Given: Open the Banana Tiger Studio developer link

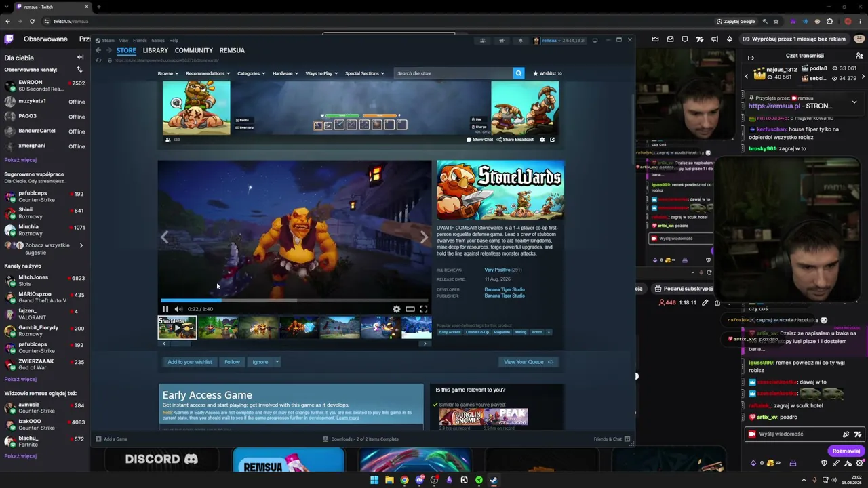Looking at the screenshot, I should (505, 289).
